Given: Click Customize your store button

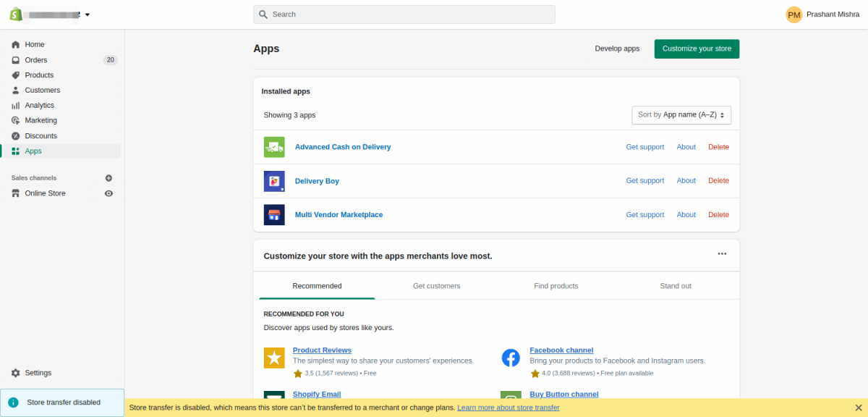Looking at the screenshot, I should (697, 49).
